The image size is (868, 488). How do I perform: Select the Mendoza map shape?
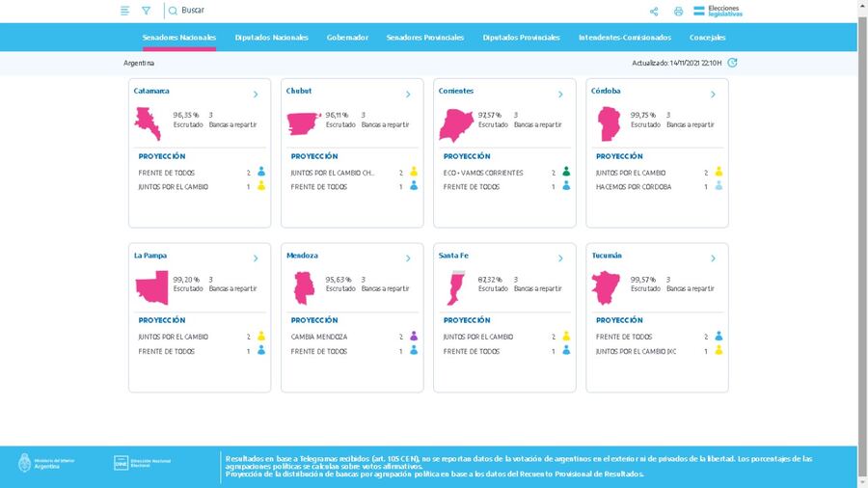304,287
